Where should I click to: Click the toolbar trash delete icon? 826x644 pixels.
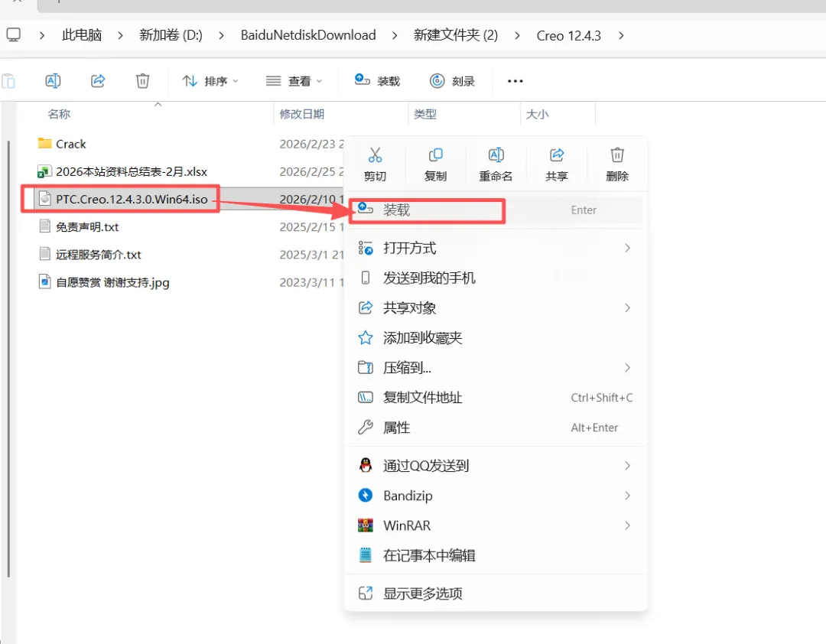coord(143,80)
